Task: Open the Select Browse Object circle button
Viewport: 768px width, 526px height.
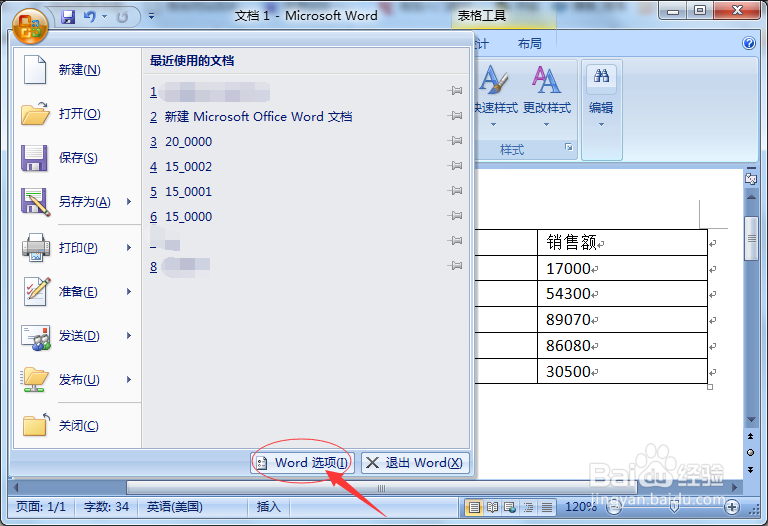Action: [x=750, y=453]
